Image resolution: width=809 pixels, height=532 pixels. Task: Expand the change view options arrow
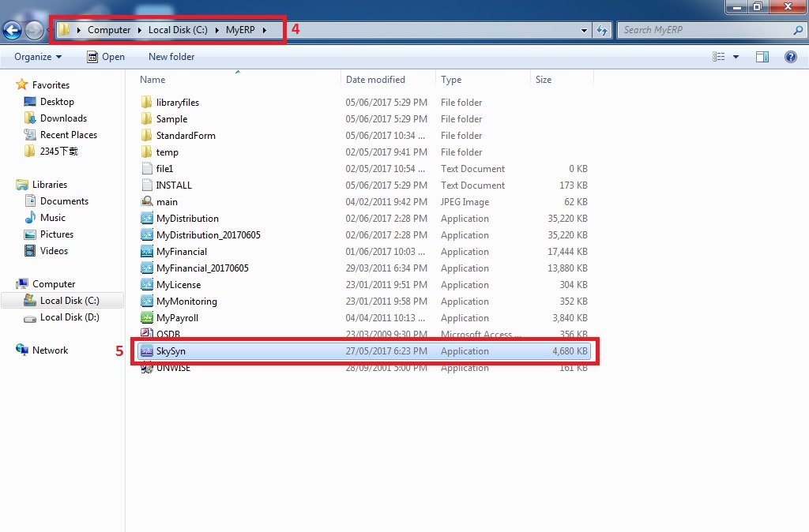(x=736, y=57)
